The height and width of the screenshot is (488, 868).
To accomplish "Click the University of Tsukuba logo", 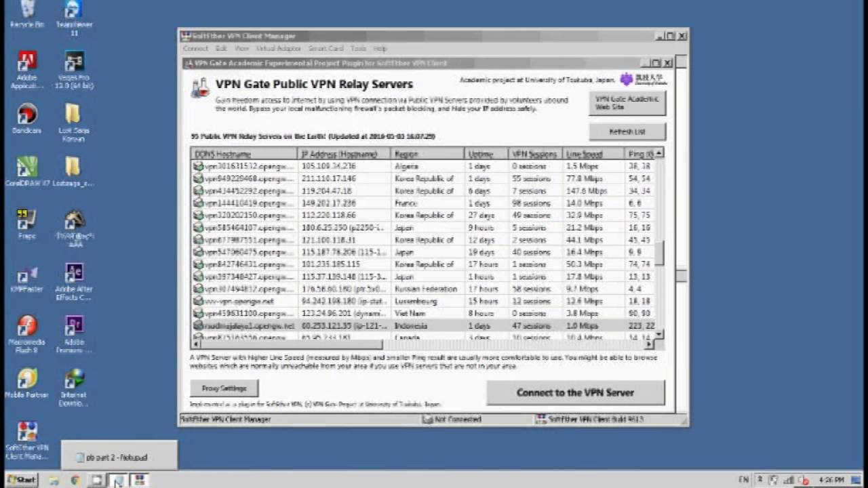I will tap(644, 79).
